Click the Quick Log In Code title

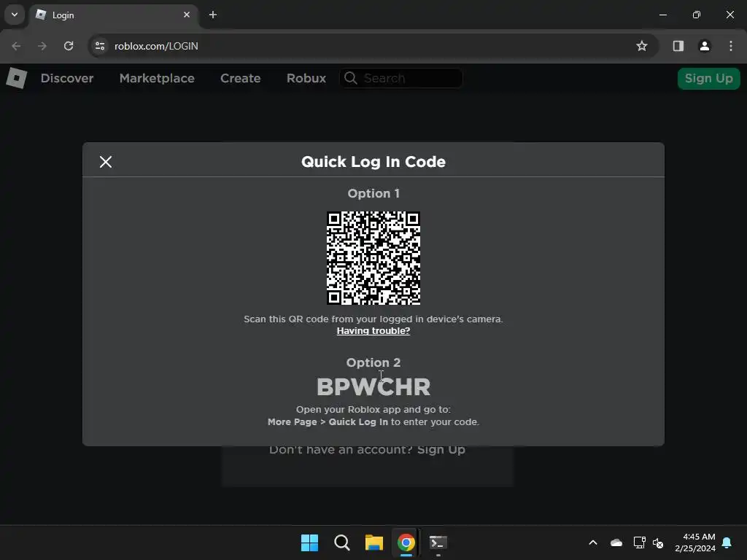[373, 162]
